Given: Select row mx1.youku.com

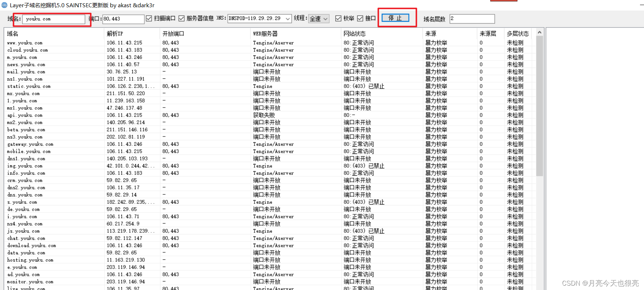Looking at the screenshot, I should click(270, 108).
